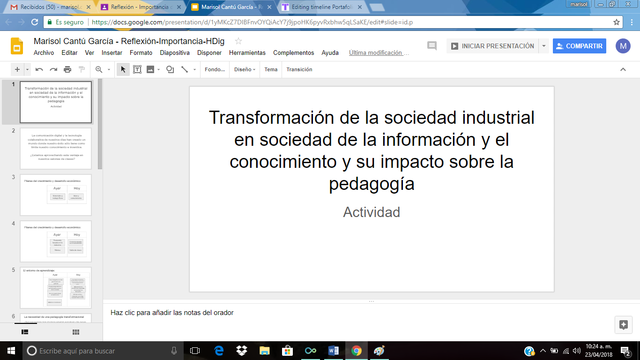This screenshot has width=640, height=360.
Task: Open the Herramientas menu
Action: (x=247, y=53)
